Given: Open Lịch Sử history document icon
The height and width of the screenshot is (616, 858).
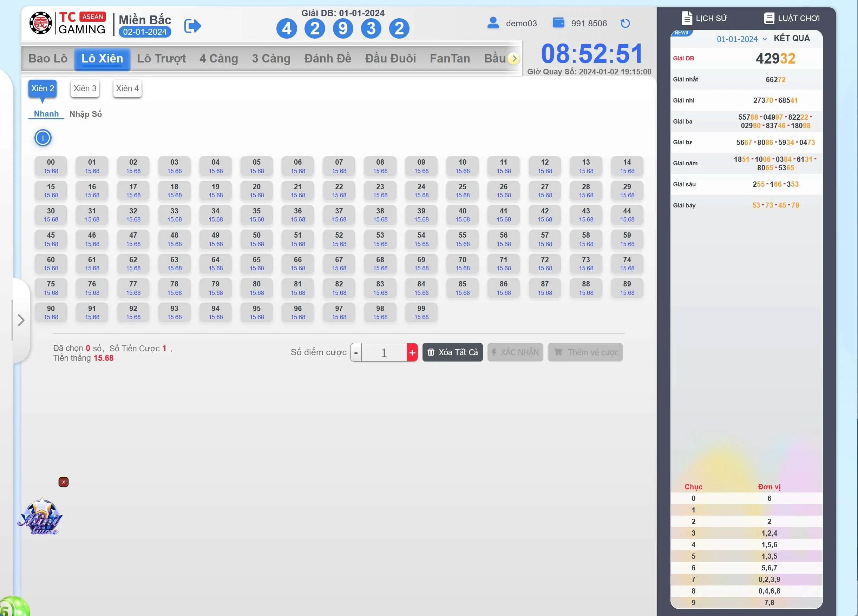Looking at the screenshot, I should click(x=687, y=18).
